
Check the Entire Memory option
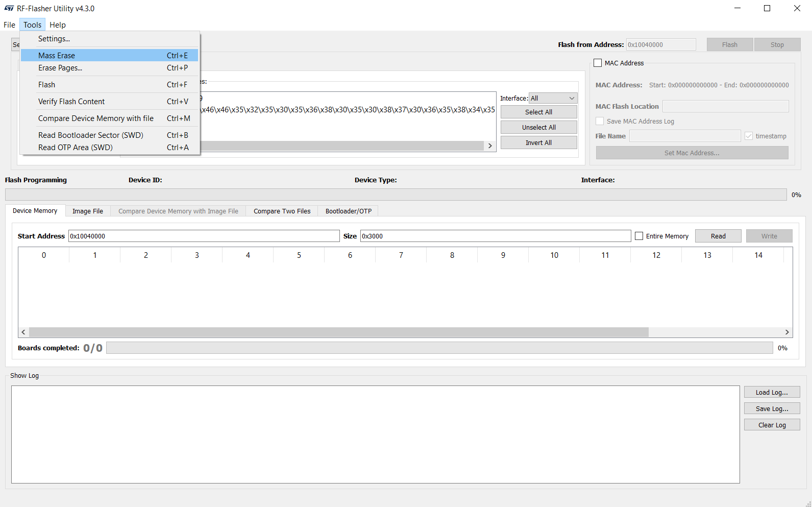click(x=639, y=236)
